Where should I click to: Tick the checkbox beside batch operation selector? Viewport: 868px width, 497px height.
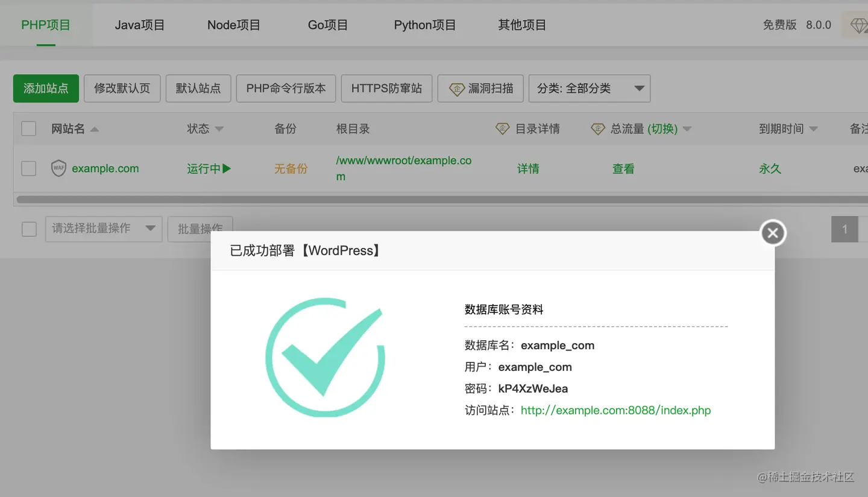pyautogui.click(x=29, y=229)
